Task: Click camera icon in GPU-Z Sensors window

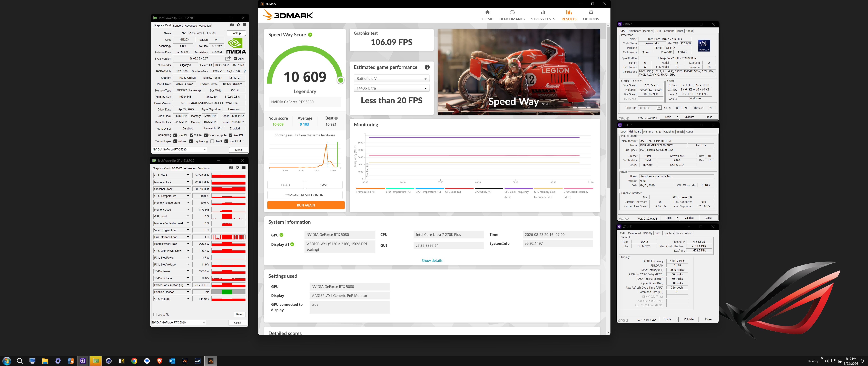Action: click(231, 168)
